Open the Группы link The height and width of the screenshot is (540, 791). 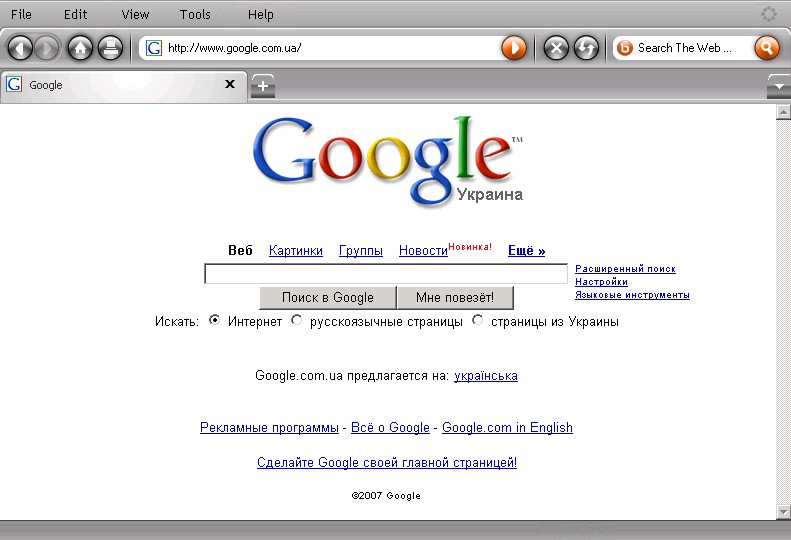(x=361, y=251)
